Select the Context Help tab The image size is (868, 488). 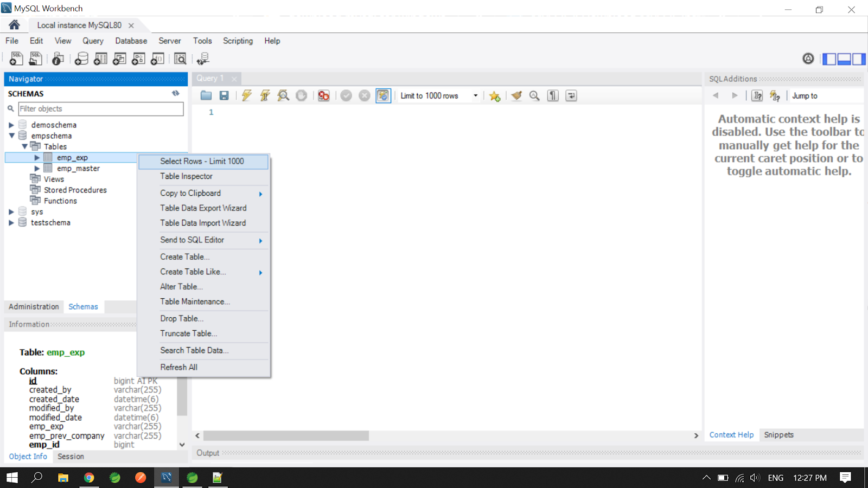point(731,435)
